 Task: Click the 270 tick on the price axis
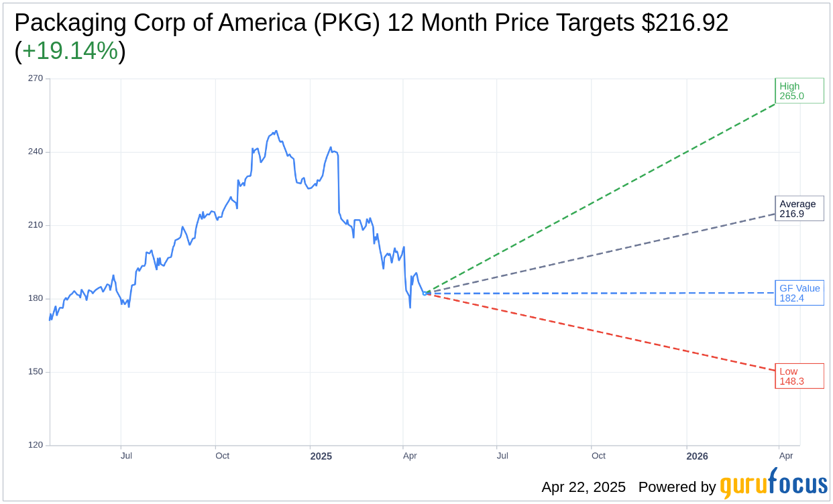(36, 78)
